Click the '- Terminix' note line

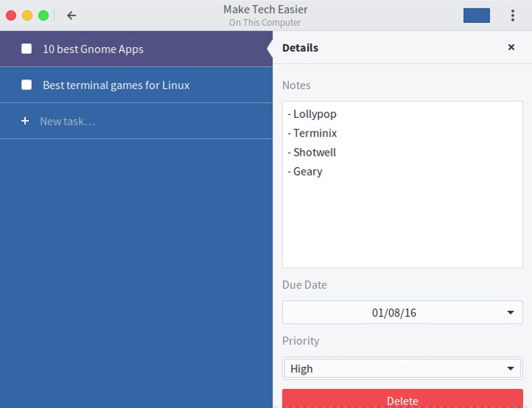point(312,133)
